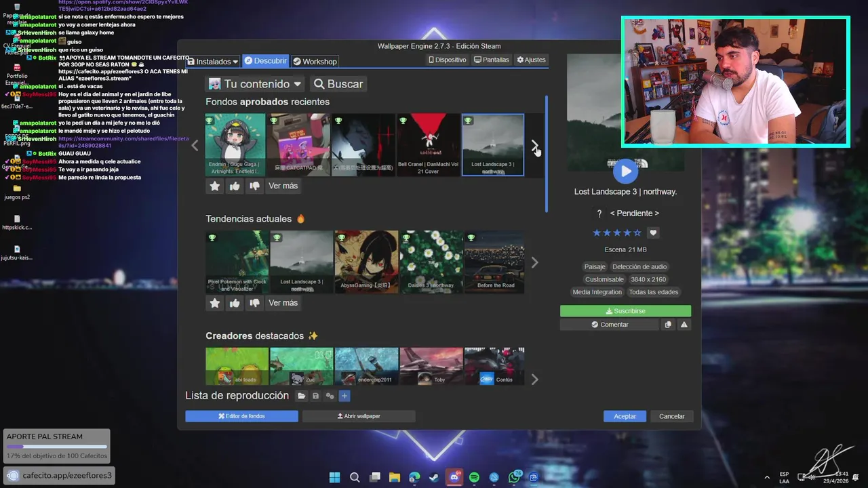Switch to the Workshop tab
This screenshot has height=488, width=868.
click(315, 61)
